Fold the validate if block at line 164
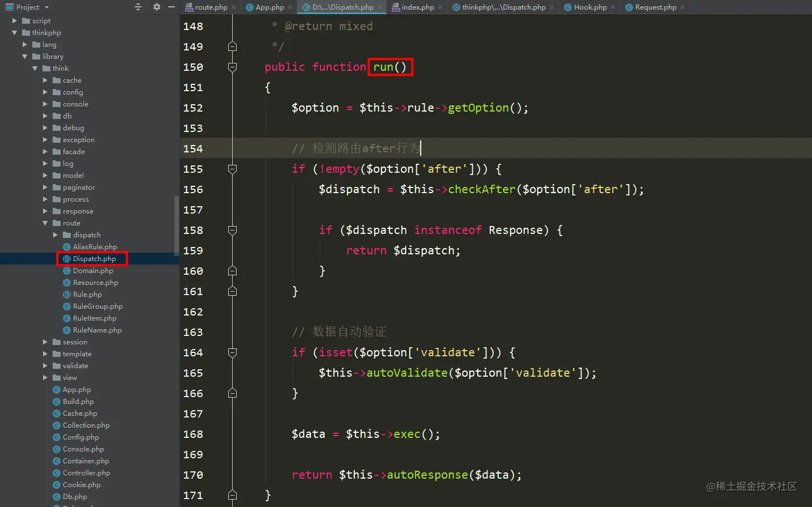Screen dimensions: 812x507 232,352
